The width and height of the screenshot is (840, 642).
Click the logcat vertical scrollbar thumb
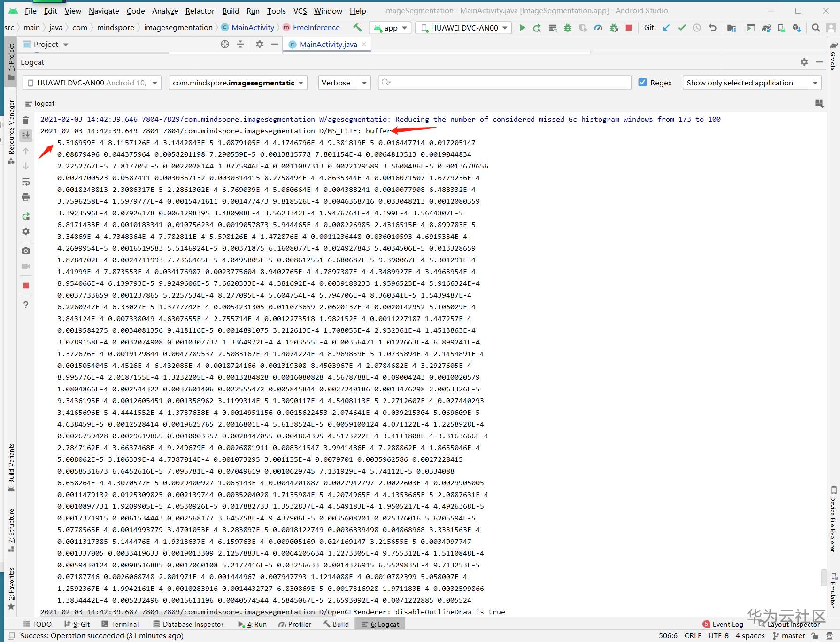[824, 577]
